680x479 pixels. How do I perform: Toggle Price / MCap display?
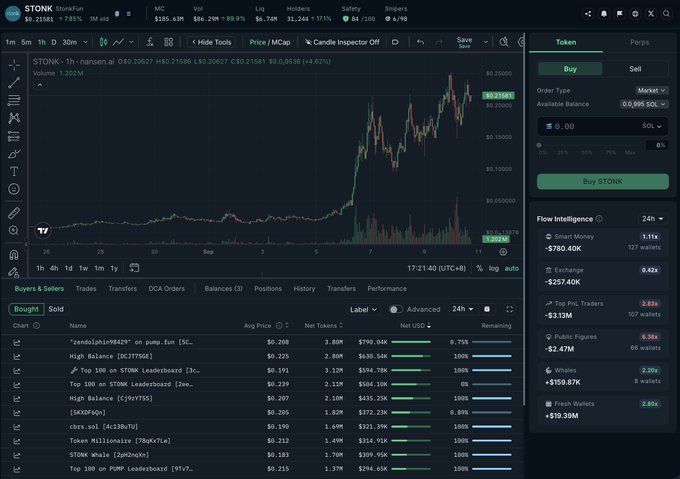click(270, 42)
